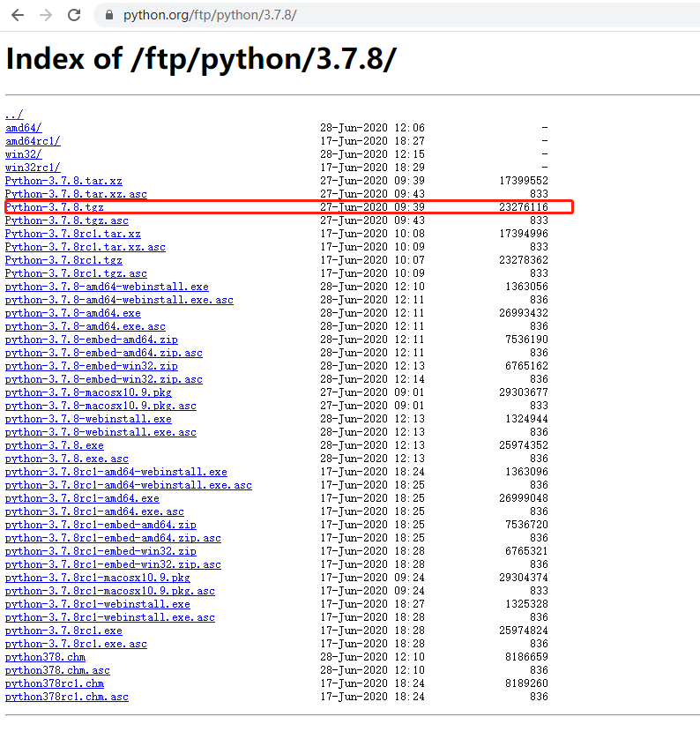Click python-3.7.8-embed-amd64.zip.asc link
This screenshot has width=700, height=754.
[104, 353]
